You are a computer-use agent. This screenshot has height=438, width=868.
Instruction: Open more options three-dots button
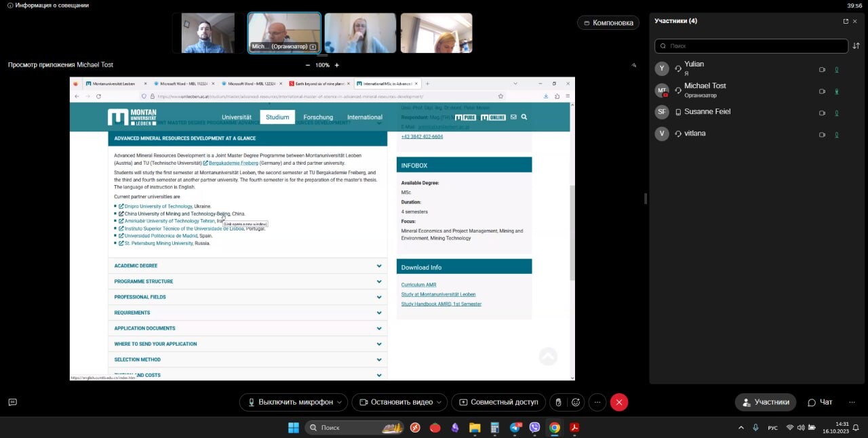(x=597, y=402)
